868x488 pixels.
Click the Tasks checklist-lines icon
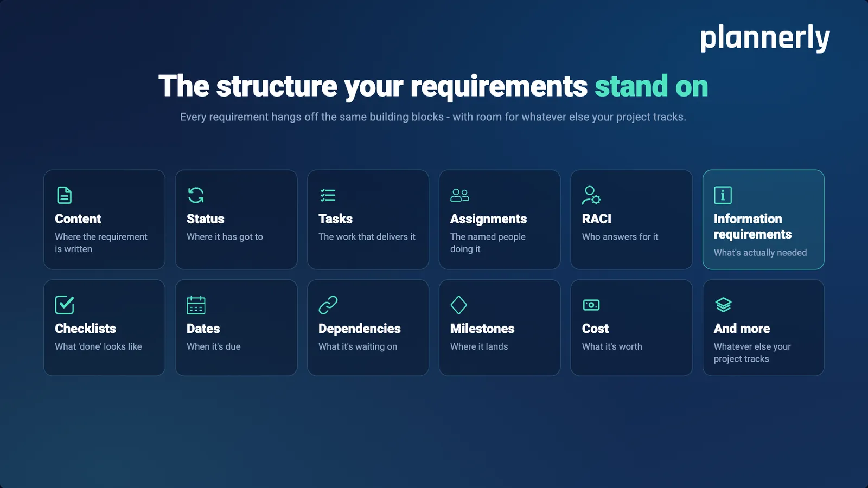pos(328,195)
